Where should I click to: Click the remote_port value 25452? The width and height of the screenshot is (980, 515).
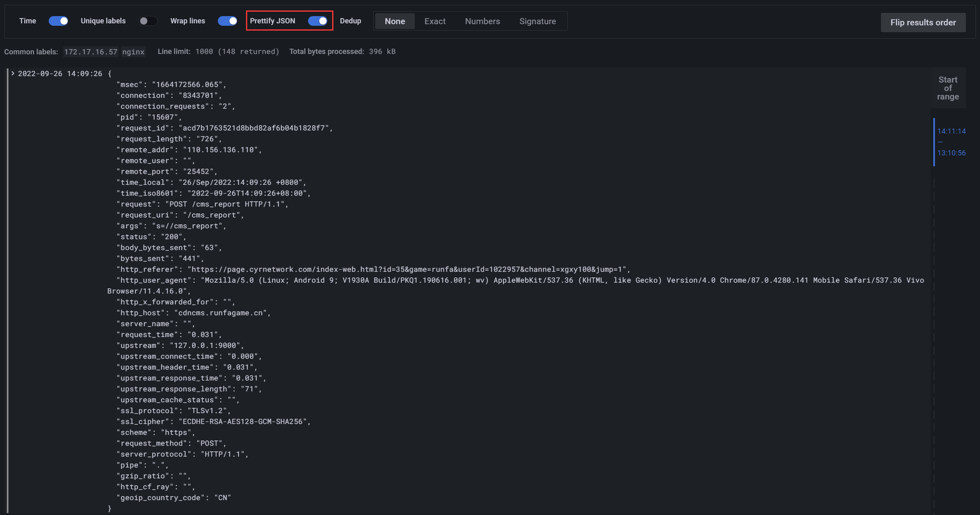tap(198, 172)
